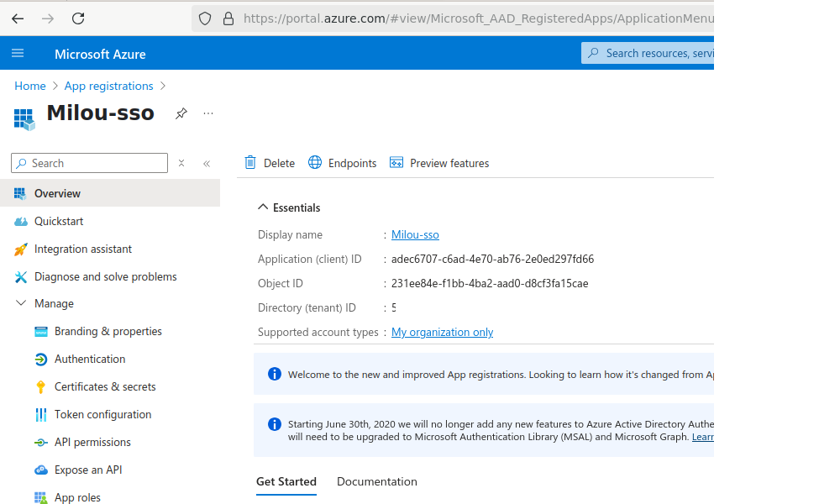
Task: Open the Milou-sso display name link
Action: (415, 234)
